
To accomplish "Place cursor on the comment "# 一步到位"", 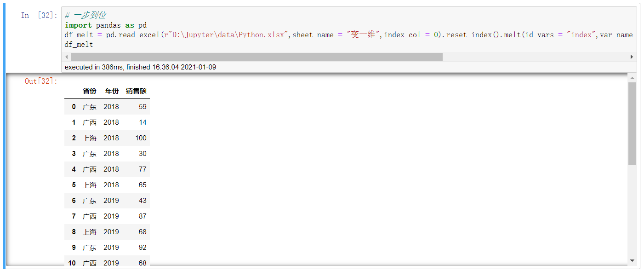I will click(85, 15).
